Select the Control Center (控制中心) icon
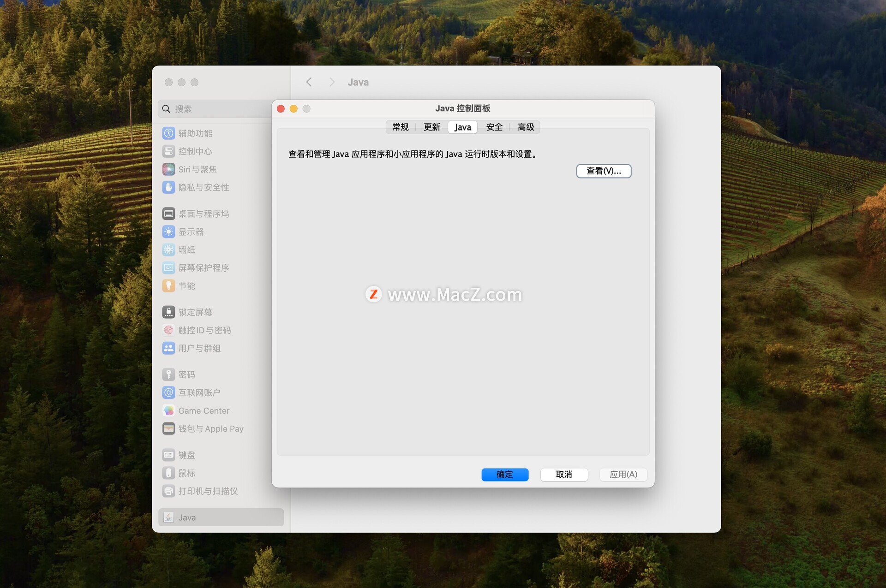Viewport: 886px width, 588px height. pos(168,151)
